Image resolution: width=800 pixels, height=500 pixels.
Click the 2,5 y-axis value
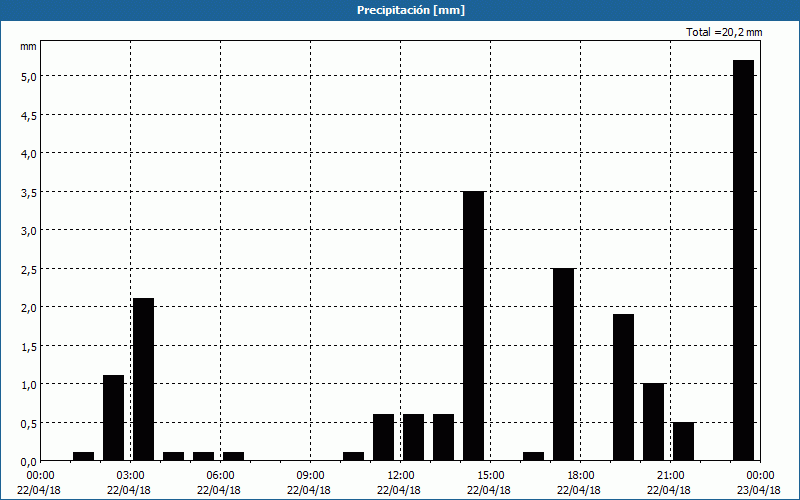pos(28,269)
